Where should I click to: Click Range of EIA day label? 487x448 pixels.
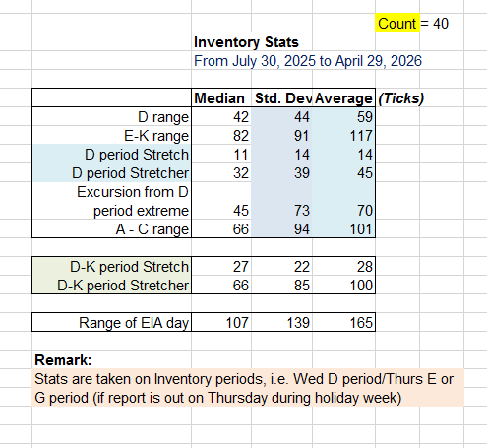[111, 322]
